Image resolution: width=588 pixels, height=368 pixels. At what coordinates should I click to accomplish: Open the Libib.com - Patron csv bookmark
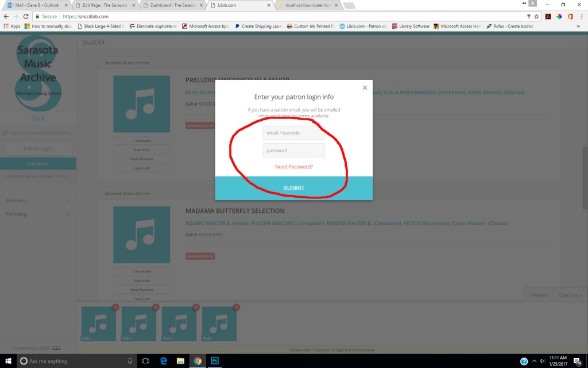(363, 26)
